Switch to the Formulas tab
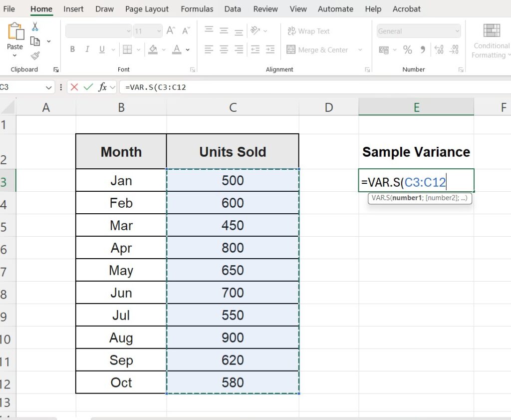The width and height of the screenshot is (511, 420). 197,9
